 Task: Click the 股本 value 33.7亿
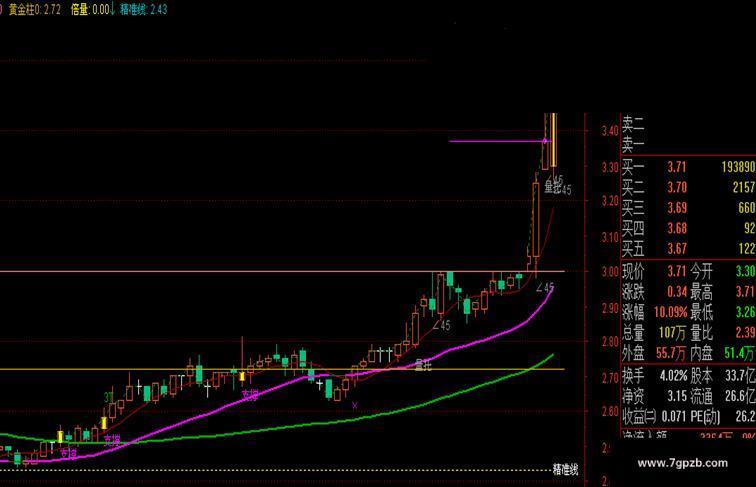[741, 375]
